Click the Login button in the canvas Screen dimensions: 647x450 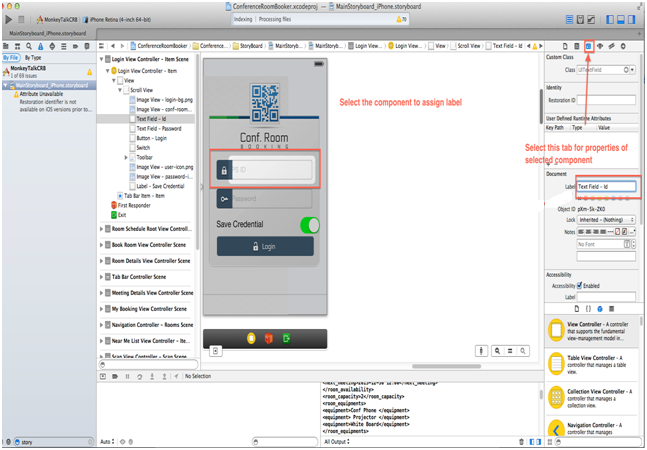click(265, 246)
